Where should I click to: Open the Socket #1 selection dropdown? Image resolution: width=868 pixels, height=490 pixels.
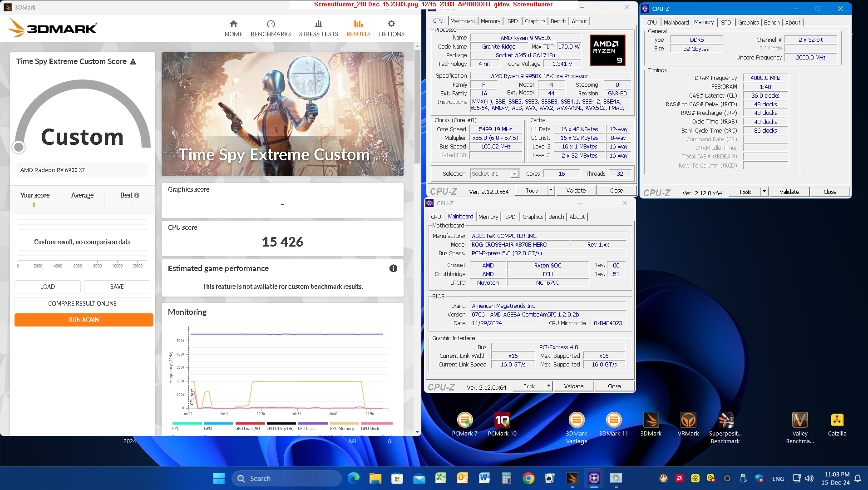click(x=495, y=173)
